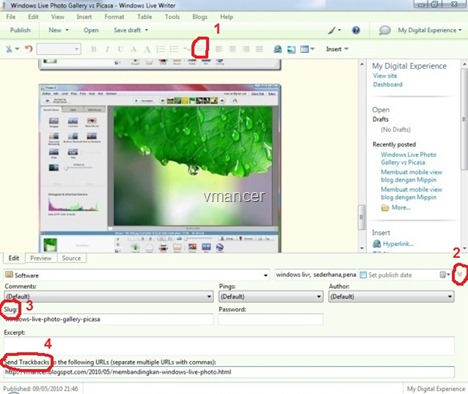Click the globe icon beside Hyperlink...

coord(377,244)
